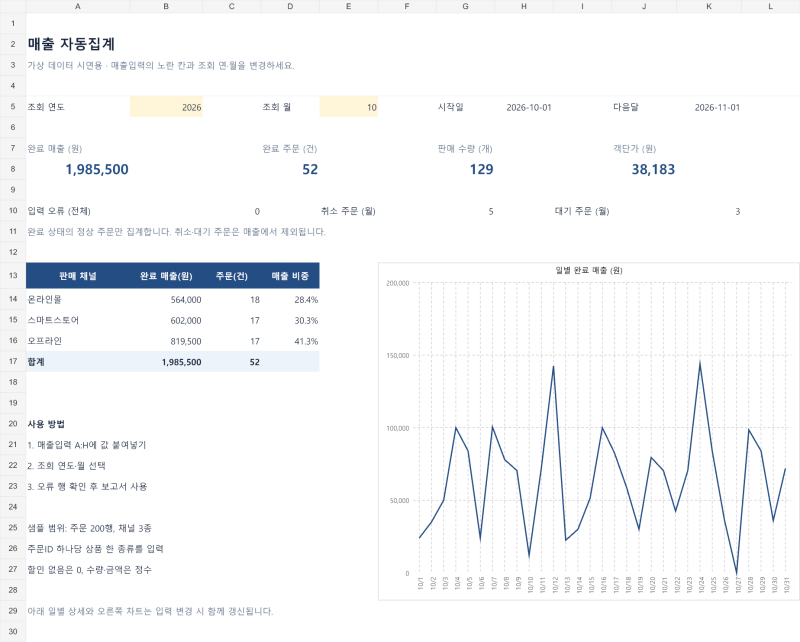Select the cancelled orders count 5
The height and width of the screenshot is (642, 800).
[491, 211]
